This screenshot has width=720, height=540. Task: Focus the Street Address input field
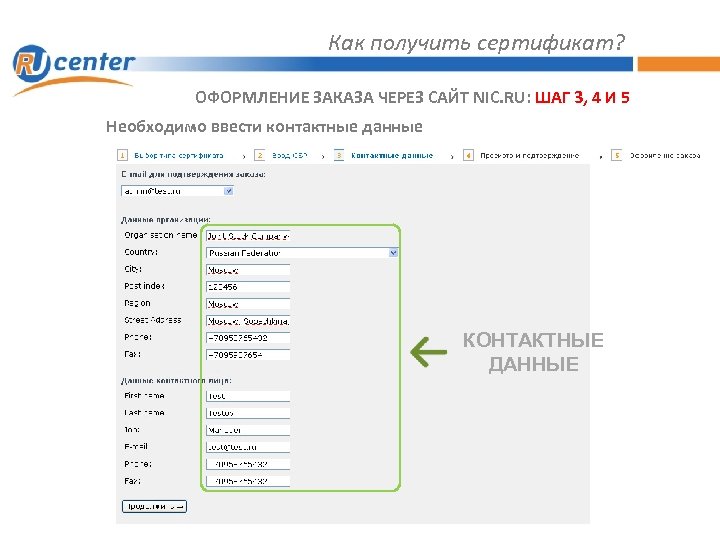pyautogui.click(x=248, y=321)
